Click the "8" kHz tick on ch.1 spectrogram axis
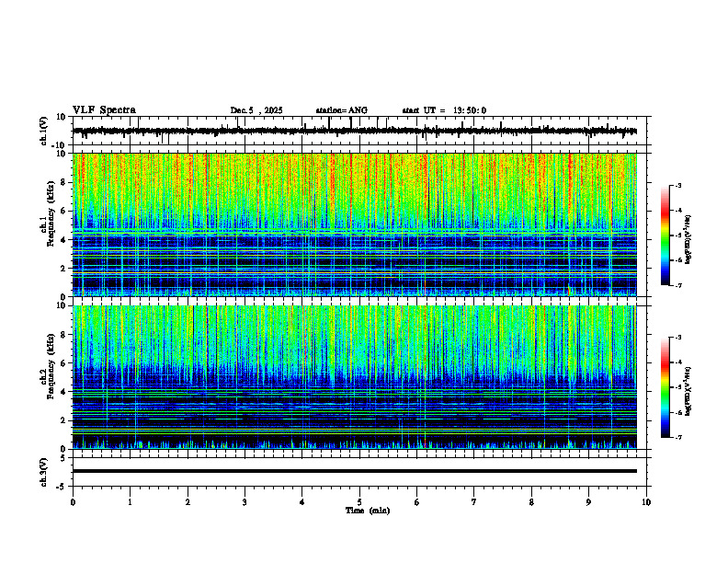This screenshot has width=728, height=563. point(64,182)
